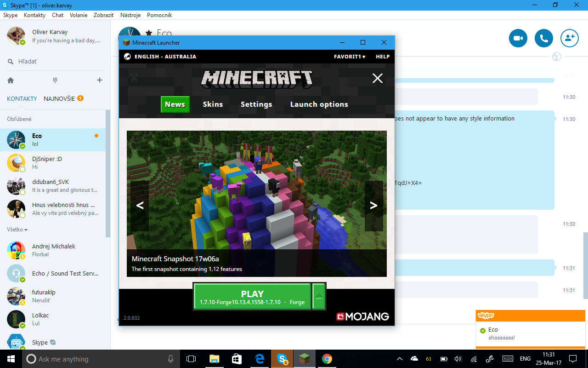Viewport: 588px width, 368px height.
Task: Open the Skype dial pad
Action: tap(55, 80)
